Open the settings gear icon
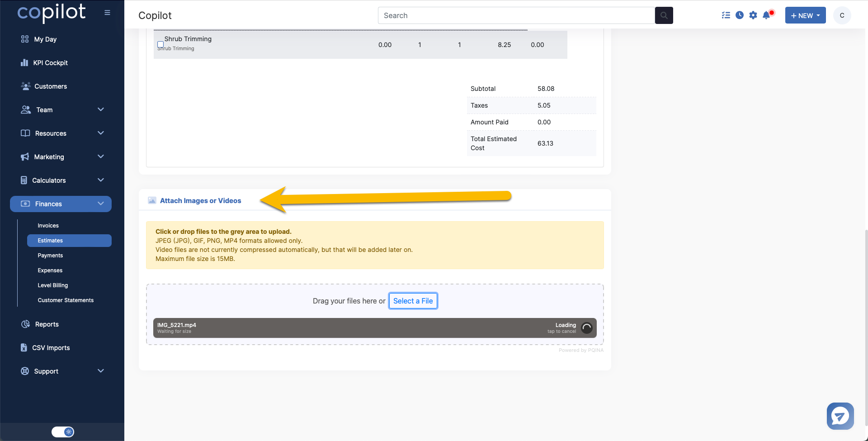The image size is (868, 441). [x=753, y=15]
